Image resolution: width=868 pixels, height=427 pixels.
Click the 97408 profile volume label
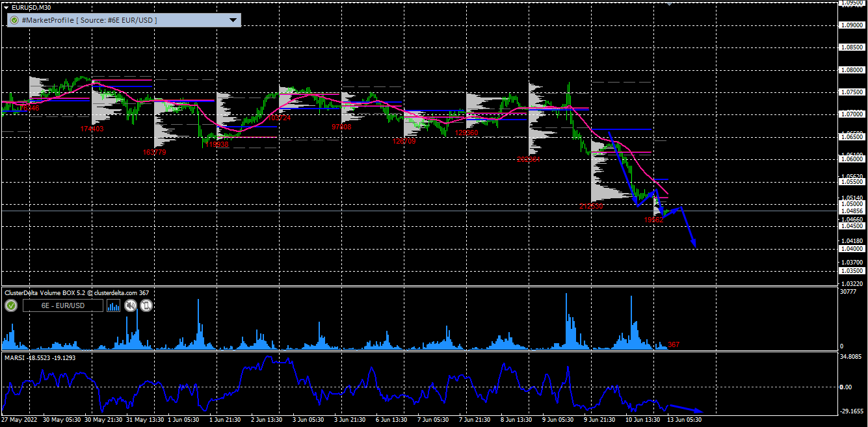tap(341, 127)
